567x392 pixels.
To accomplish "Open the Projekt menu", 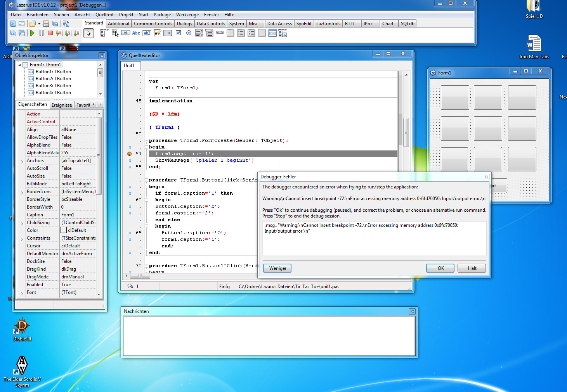I will (x=126, y=15).
